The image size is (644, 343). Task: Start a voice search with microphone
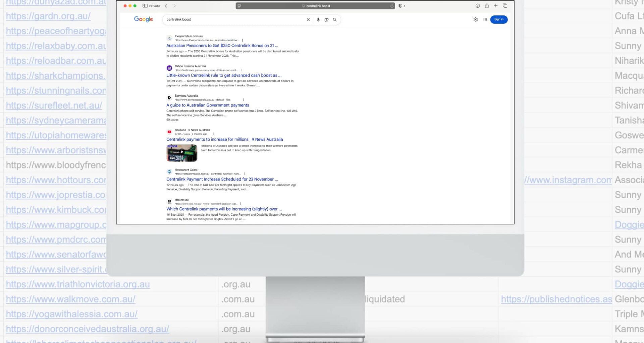tap(318, 20)
